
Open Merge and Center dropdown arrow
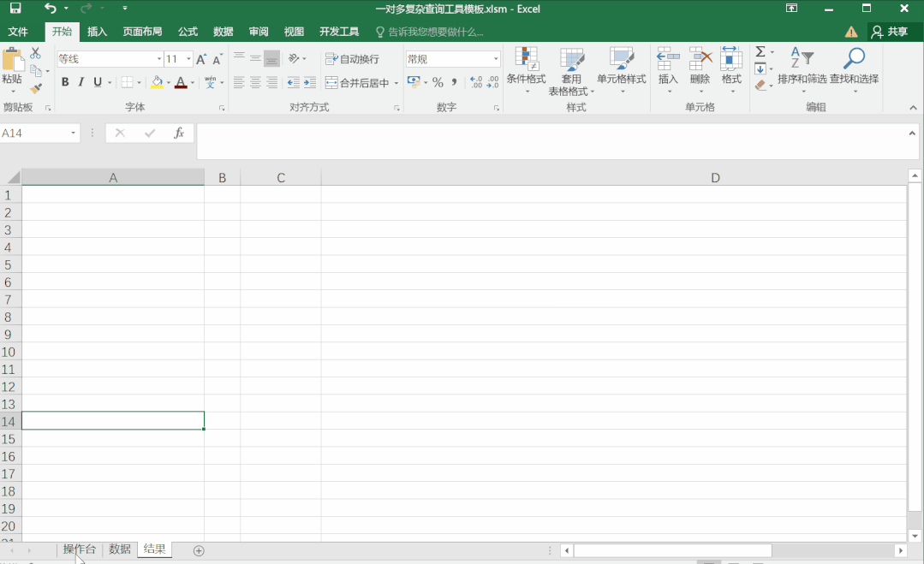tap(396, 83)
